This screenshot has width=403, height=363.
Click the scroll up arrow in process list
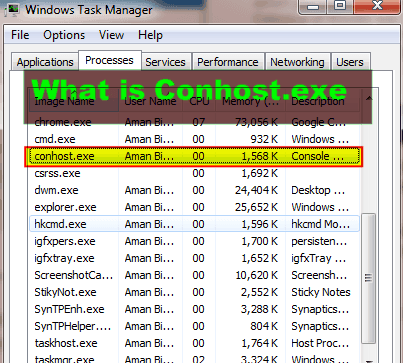click(369, 98)
